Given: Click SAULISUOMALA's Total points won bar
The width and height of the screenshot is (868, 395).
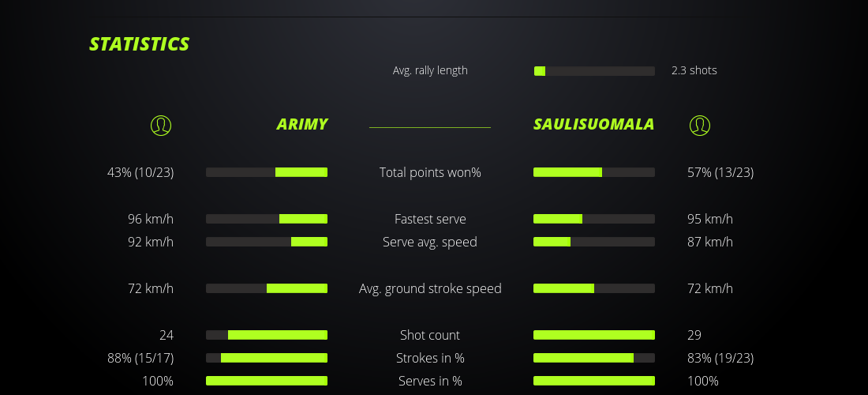Looking at the screenshot, I should pyautogui.click(x=594, y=172).
